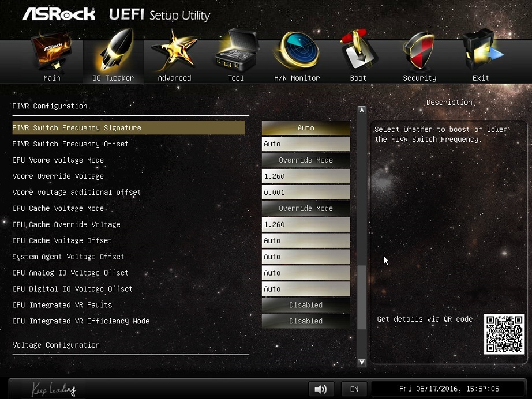This screenshot has width=532, height=399.
Task: Select Vcore voltage additional offset label
Action: coord(76,192)
